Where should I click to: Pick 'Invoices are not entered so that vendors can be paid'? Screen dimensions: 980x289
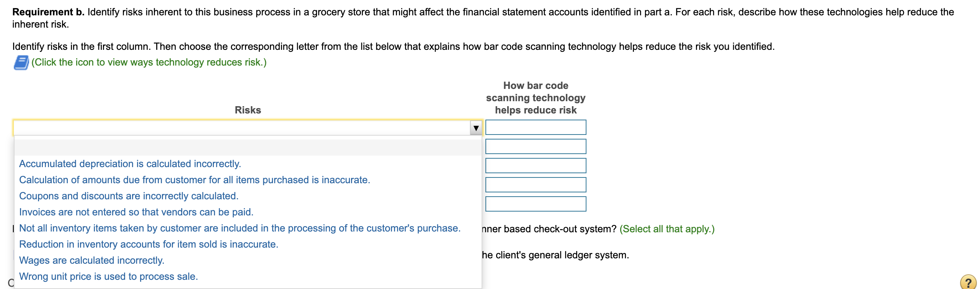tap(136, 212)
